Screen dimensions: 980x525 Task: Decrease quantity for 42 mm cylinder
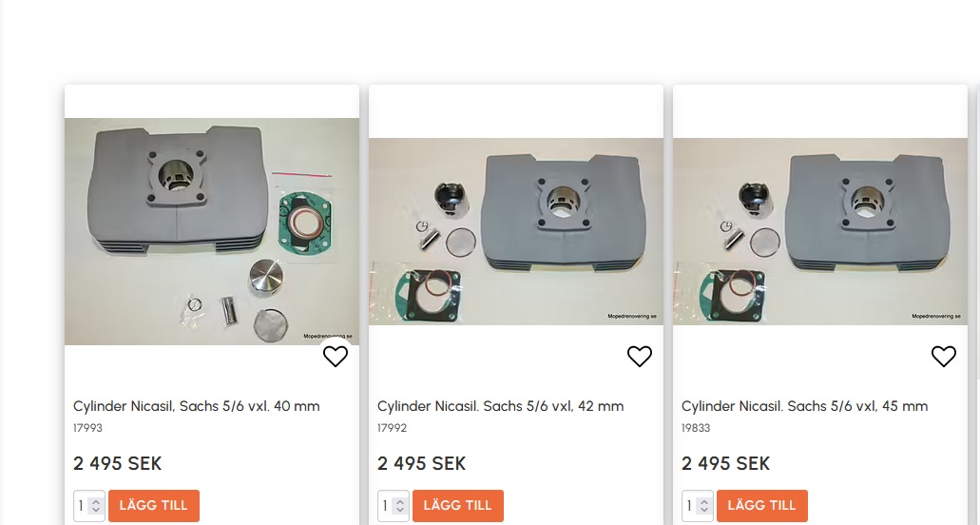pos(400,510)
